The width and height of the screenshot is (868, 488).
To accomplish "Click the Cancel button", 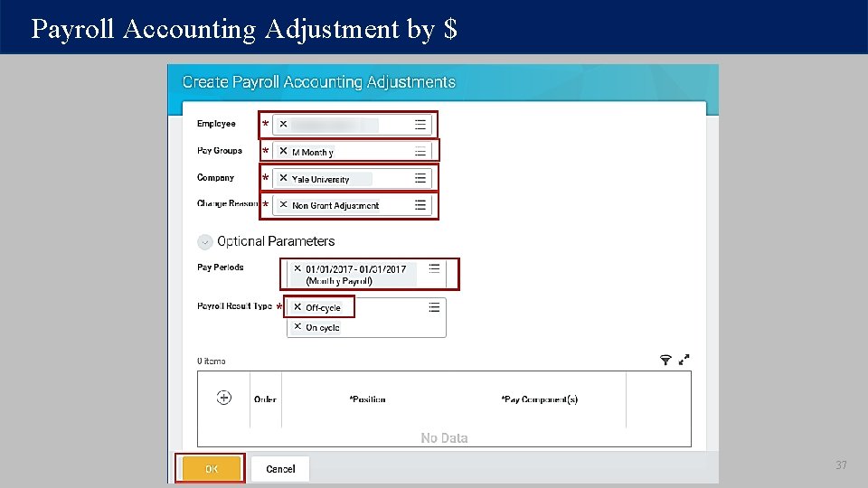I will point(280,469).
